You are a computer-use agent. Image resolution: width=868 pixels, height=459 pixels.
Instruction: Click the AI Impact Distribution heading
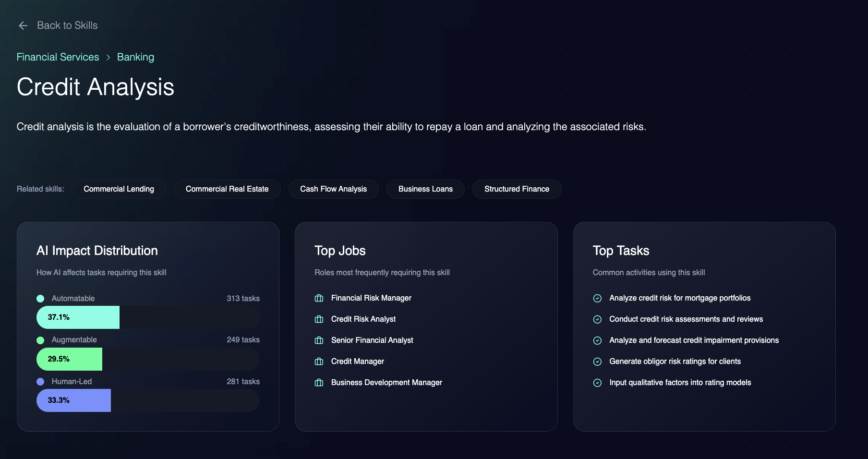[97, 251]
